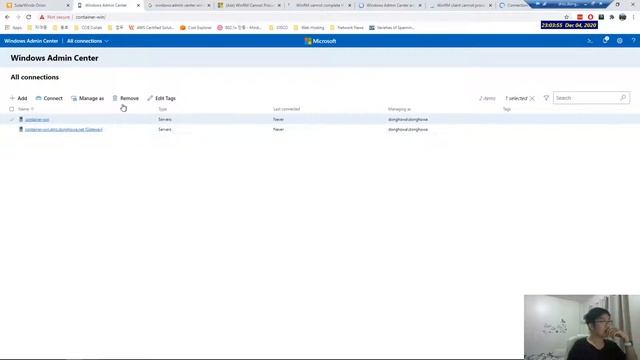640x360 pixels.
Task: Switch to the Google search 'windows admin center' tab
Action: tap(179, 5)
